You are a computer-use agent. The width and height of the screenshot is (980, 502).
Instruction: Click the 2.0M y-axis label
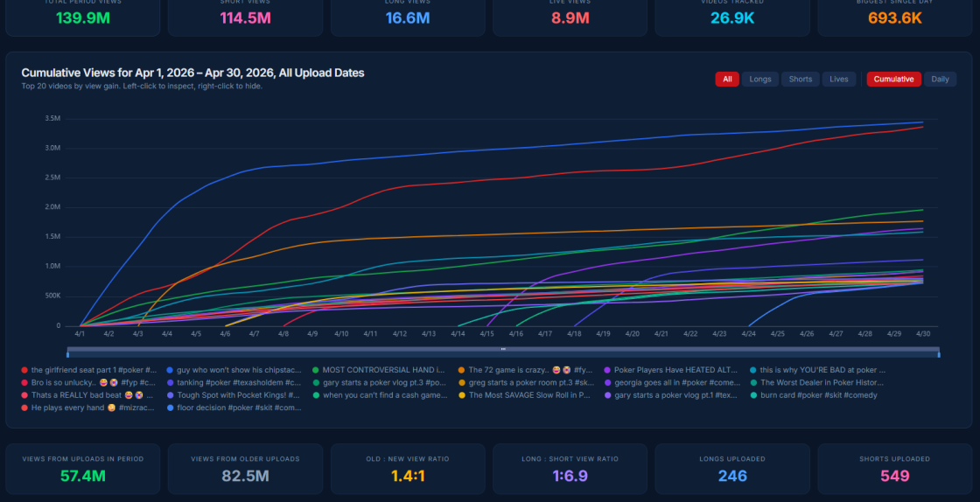coord(52,207)
